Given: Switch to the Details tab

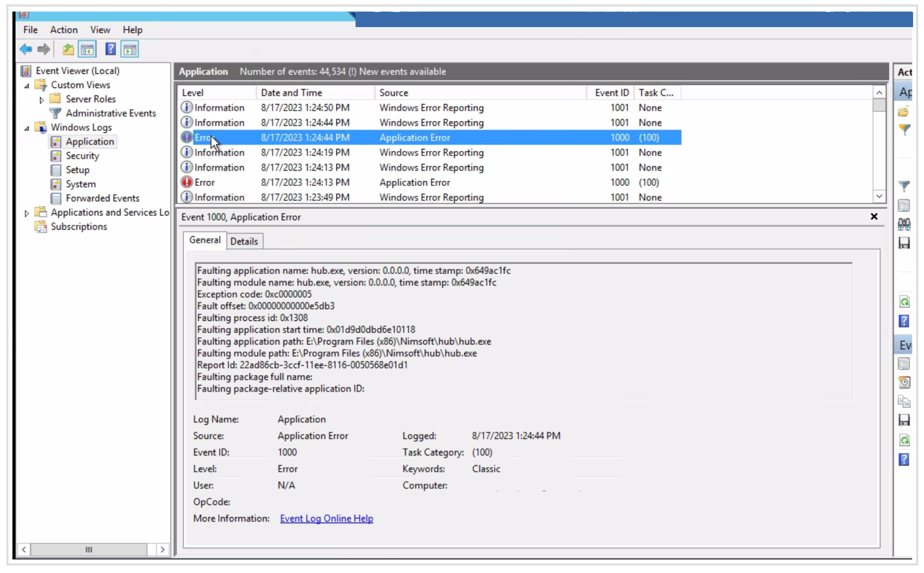Looking at the screenshot, I should [244, 241].
